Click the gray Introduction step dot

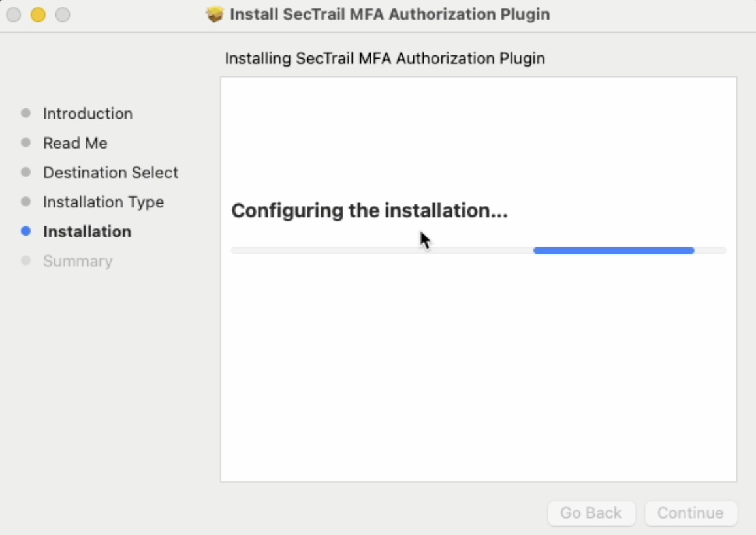[x=25, y=113]
